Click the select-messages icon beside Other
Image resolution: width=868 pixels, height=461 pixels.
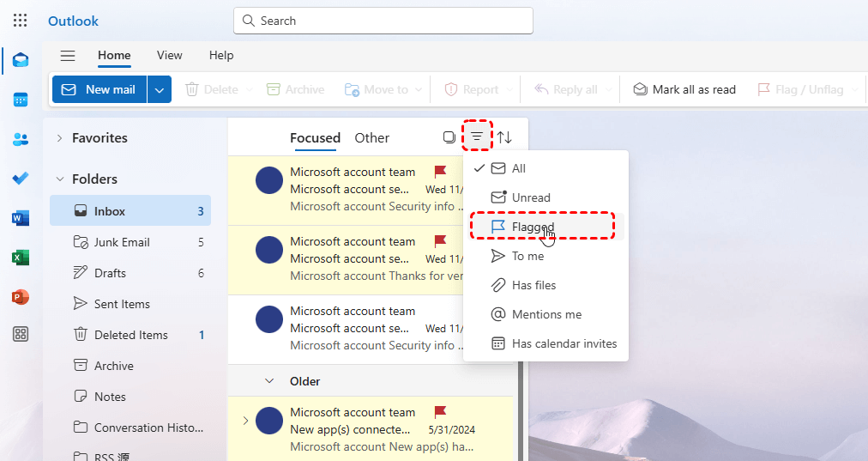[x=449, y=137]
